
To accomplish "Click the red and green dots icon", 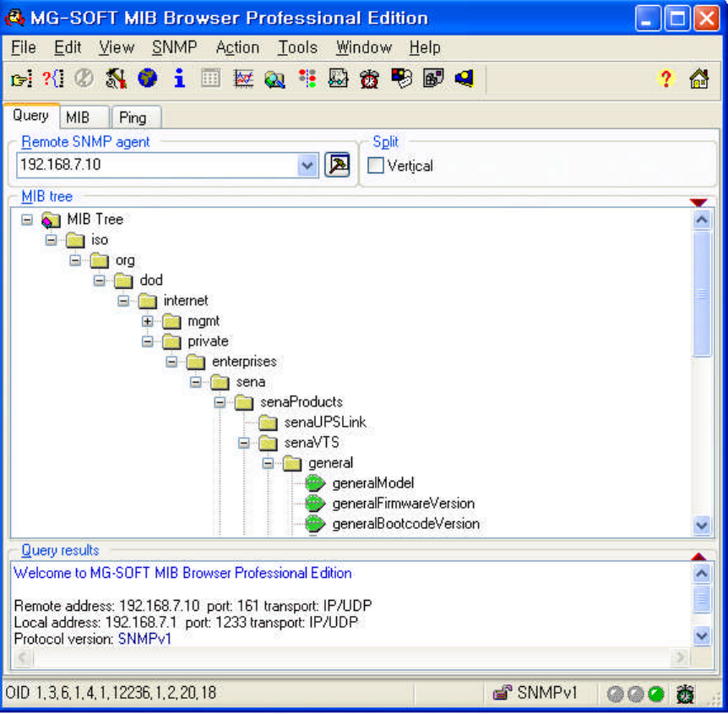I will (307, 79).
